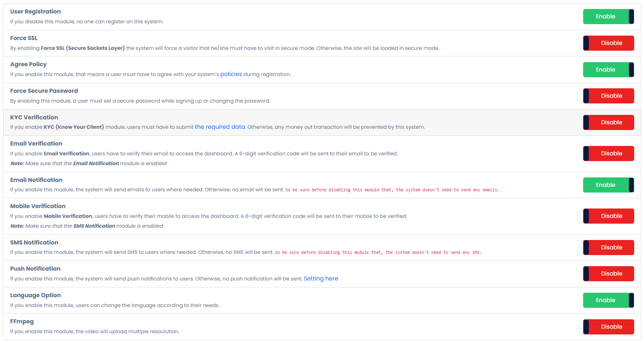Toggle the Email Verification switch
The image size is (644, 343).
tap(608, 153)
